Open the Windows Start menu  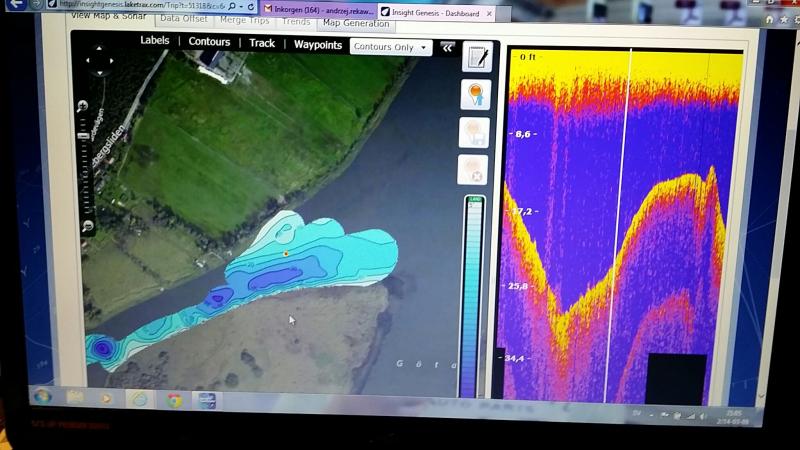(x=42, y=396)
